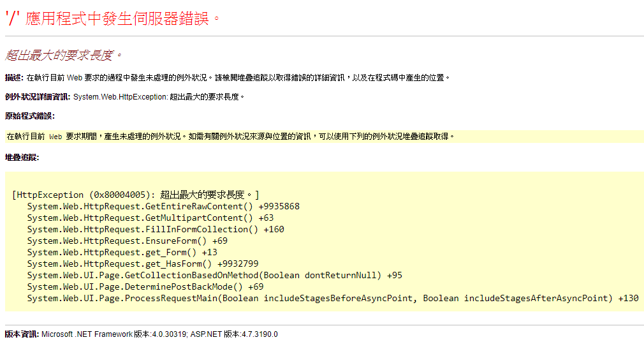The image size is (644, 342).
Task: Click the 原始程式錯誤: label
Action: pyautogui.click(x=29, y=116)
